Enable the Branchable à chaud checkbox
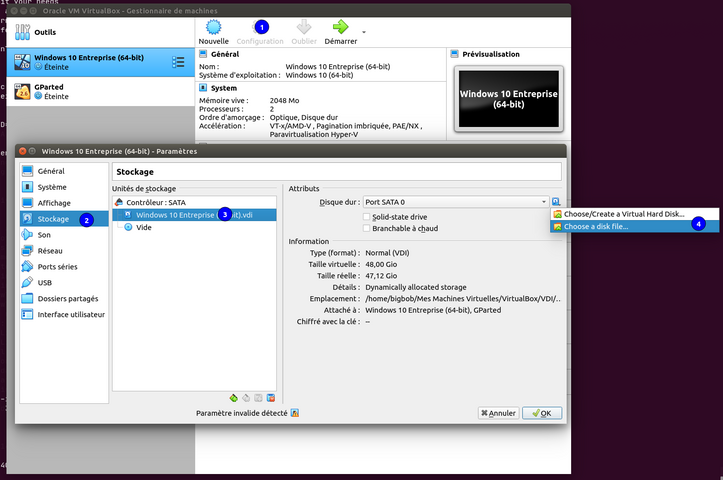The image size is (723, 480). click(x=367, y=228)
